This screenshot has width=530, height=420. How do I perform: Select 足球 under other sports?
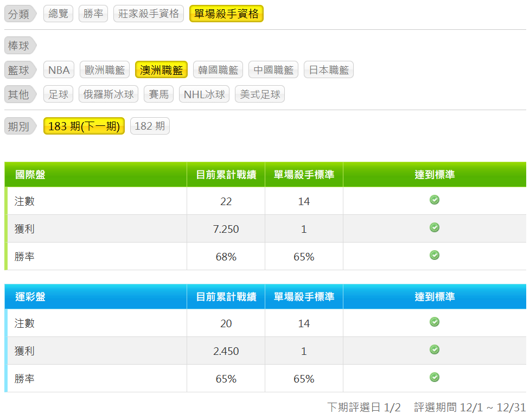[x=58, y=94]
